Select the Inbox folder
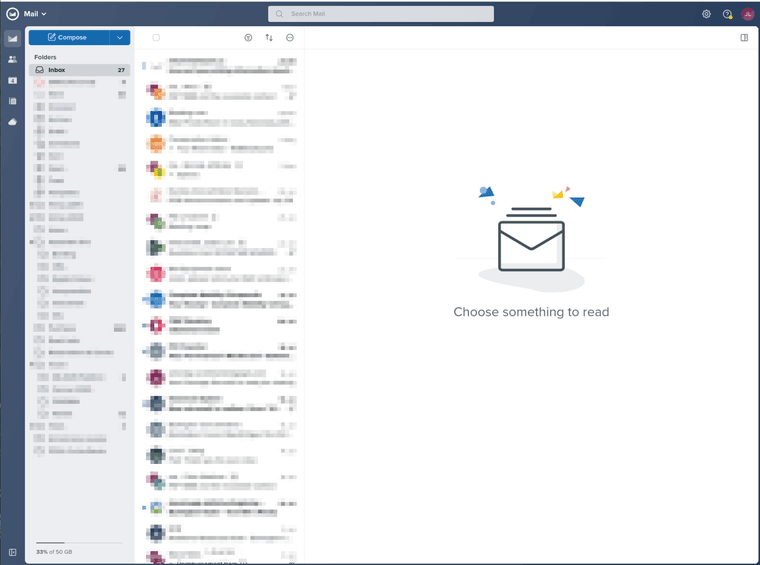This screenshot has width=760, height=565. point(79,70)
